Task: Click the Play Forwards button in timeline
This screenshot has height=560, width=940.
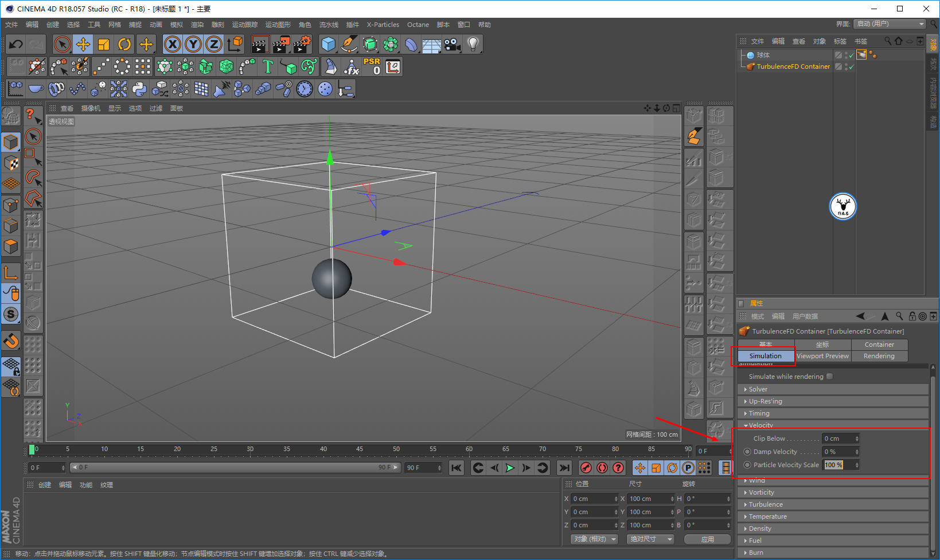Action: point(510,468)
